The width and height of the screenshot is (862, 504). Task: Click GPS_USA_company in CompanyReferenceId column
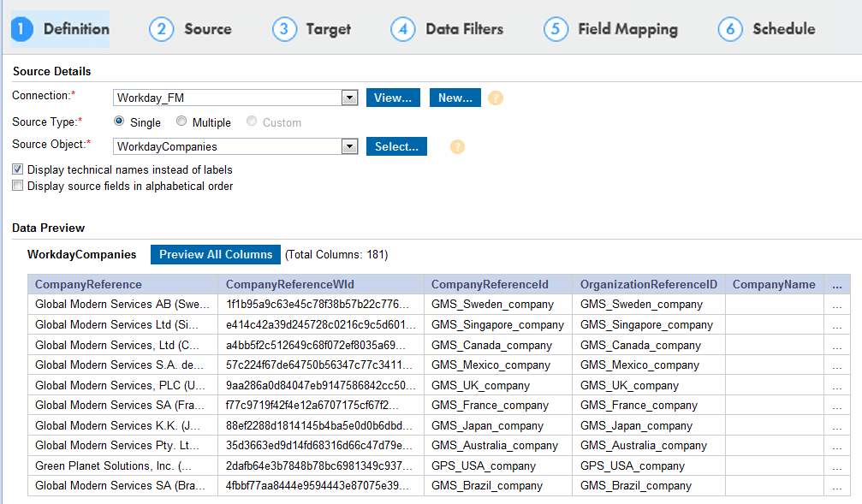(x=498, y=465)
